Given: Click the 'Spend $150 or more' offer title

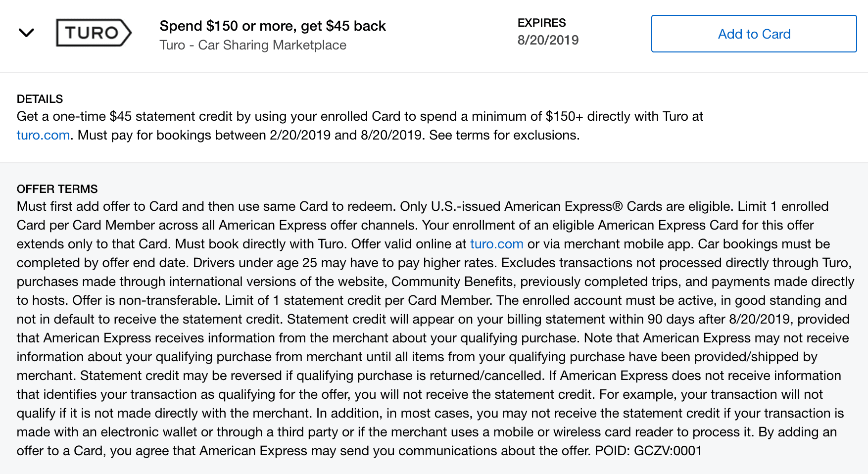Looking at the screenshot, I should pyautogui.click(x=273, y=26).
